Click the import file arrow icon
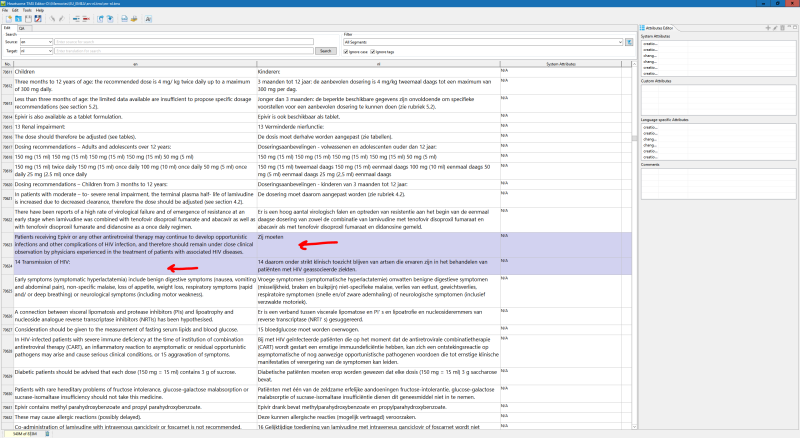This screenshot has height=438, width=800. coord(100,19)
